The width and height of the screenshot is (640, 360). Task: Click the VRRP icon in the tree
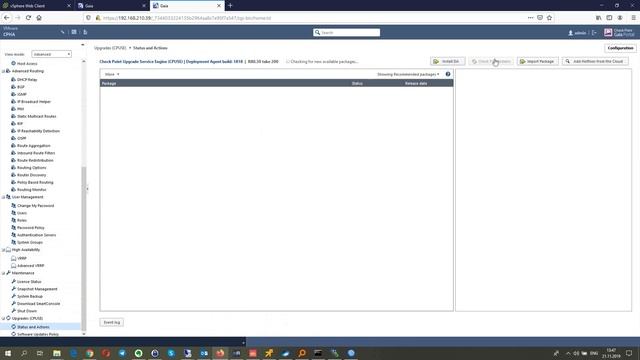pyautogui.click(x=13, y=258)
